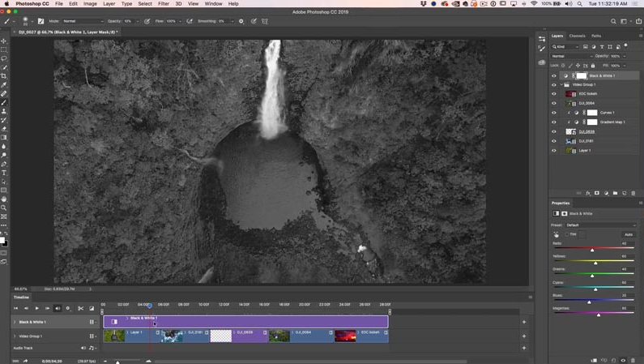The width and height of the screenshot is (644, 364).
Task: Click the Auto button in Properties
Action: [629, 234]
